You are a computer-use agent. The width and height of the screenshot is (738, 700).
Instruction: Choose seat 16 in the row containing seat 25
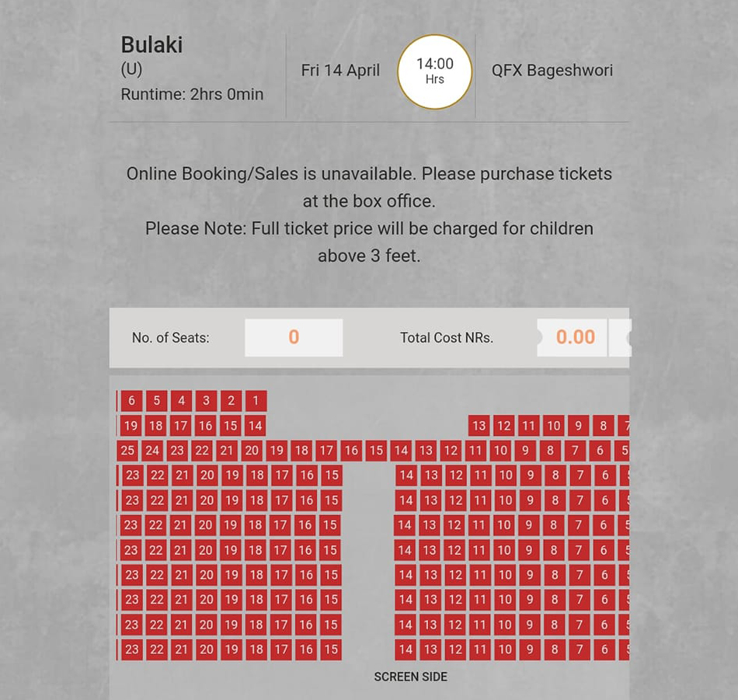[x=351, y=451]
